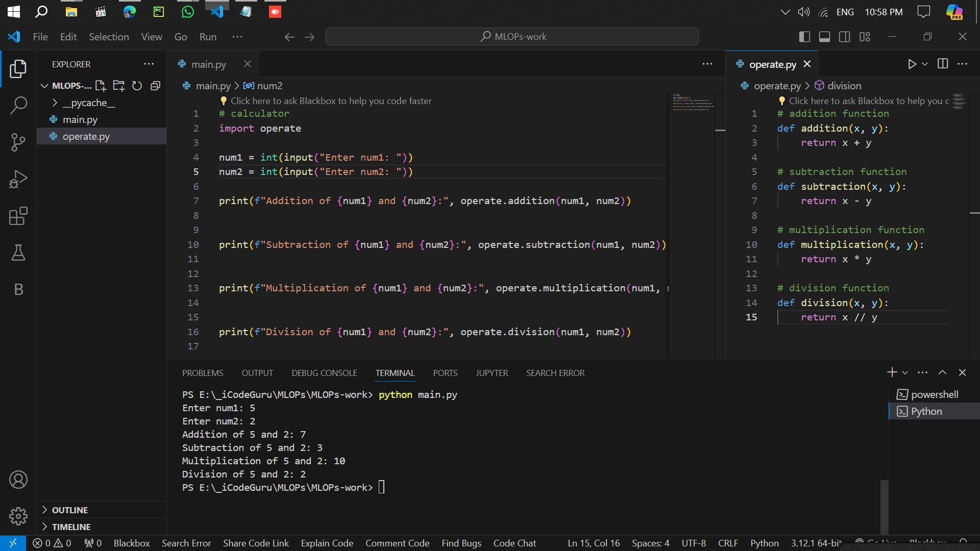Viewport: 980px width, 551px height.
Task: Switch to the Jupyter panel tab
Action: tap(492, 373)
